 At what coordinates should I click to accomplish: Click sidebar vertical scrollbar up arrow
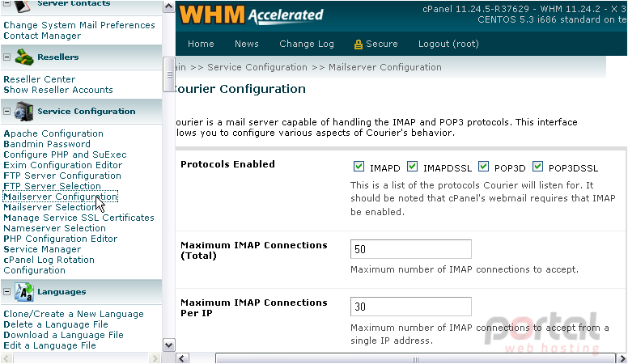168,6
